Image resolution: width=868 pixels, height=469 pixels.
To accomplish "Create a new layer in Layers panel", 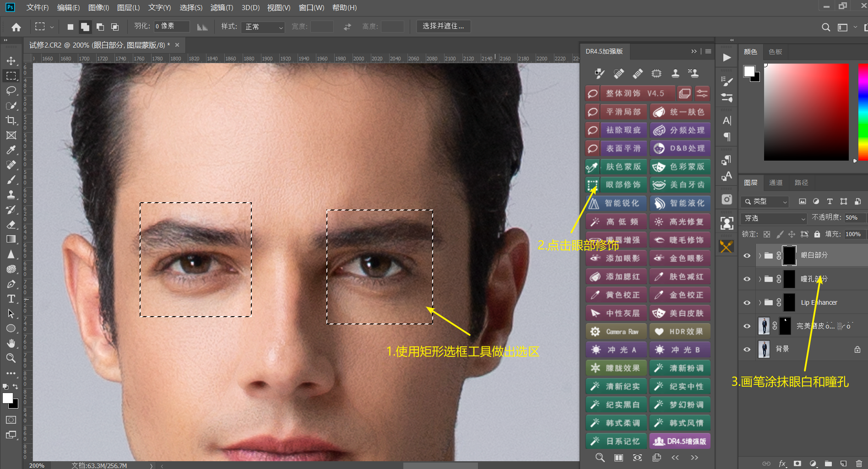I will coord(843,464).
